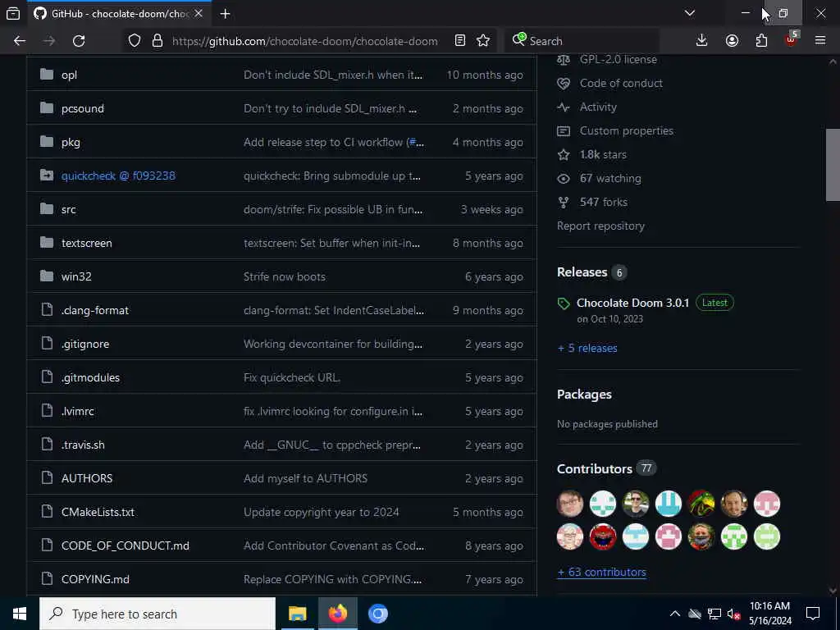Open the .gitignore file
Screen dimensions: 840x630
click(85, 344)
